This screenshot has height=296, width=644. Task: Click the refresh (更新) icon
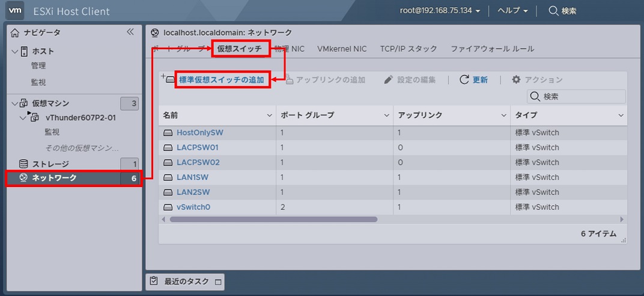click(x=464, y=79)
